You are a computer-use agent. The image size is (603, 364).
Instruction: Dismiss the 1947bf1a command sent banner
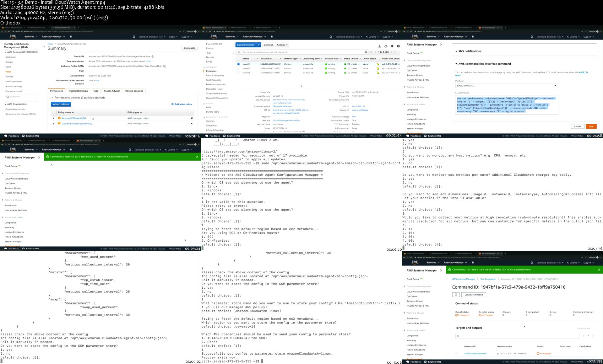coord(599,270)
